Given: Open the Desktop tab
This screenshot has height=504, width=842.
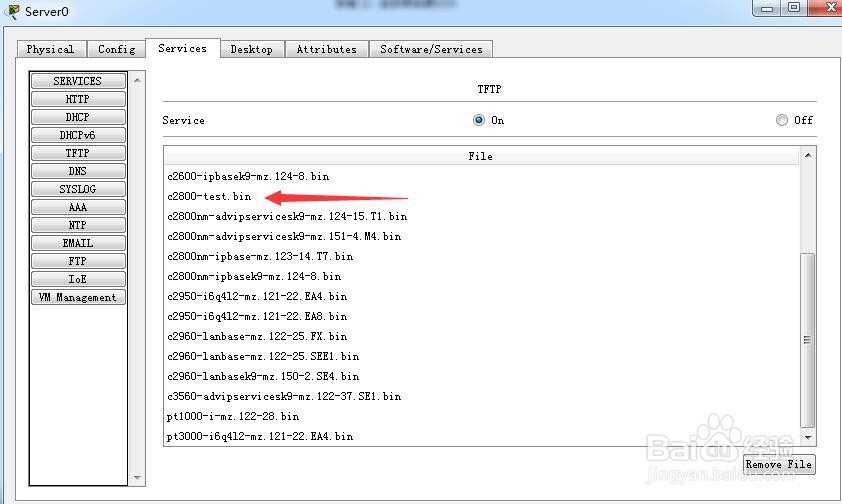Looking at the screenshot, I should tap(251, 49).
